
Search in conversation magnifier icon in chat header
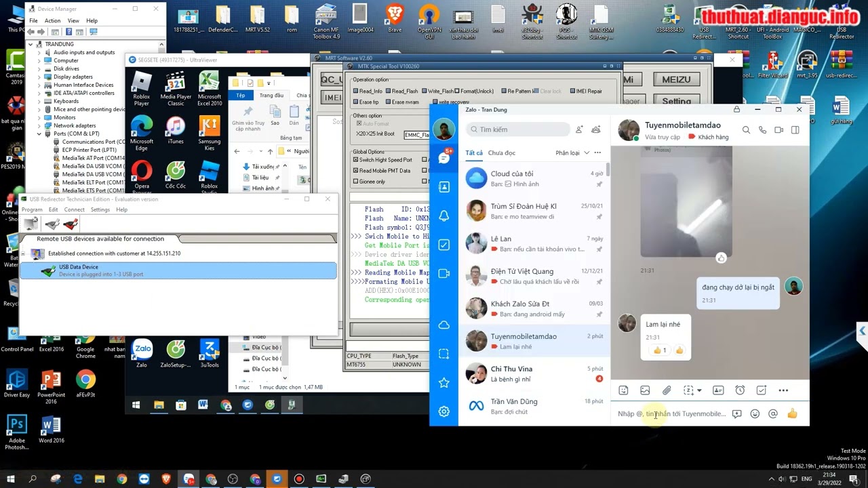[x=746, y=130]
